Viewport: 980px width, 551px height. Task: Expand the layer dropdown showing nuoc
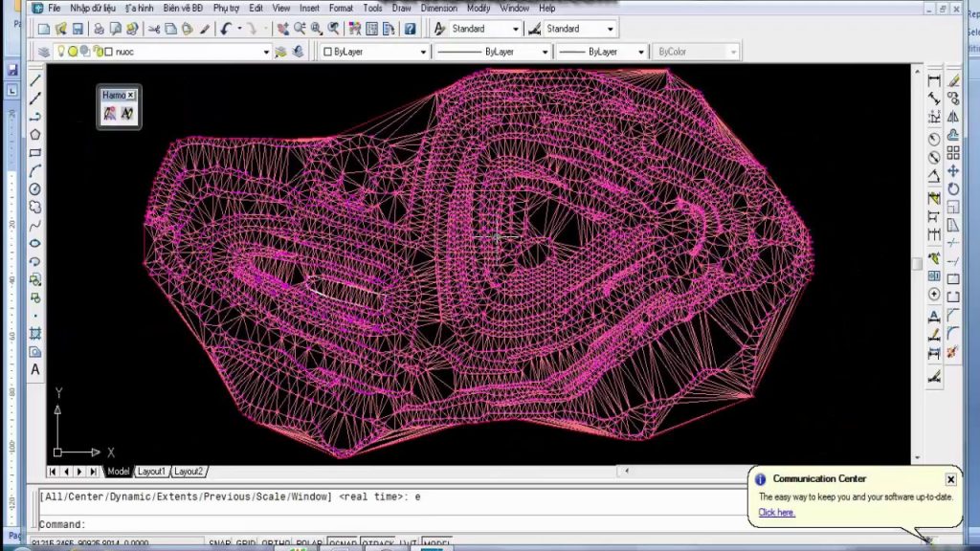pyautogui.click(x=266, y=52)
